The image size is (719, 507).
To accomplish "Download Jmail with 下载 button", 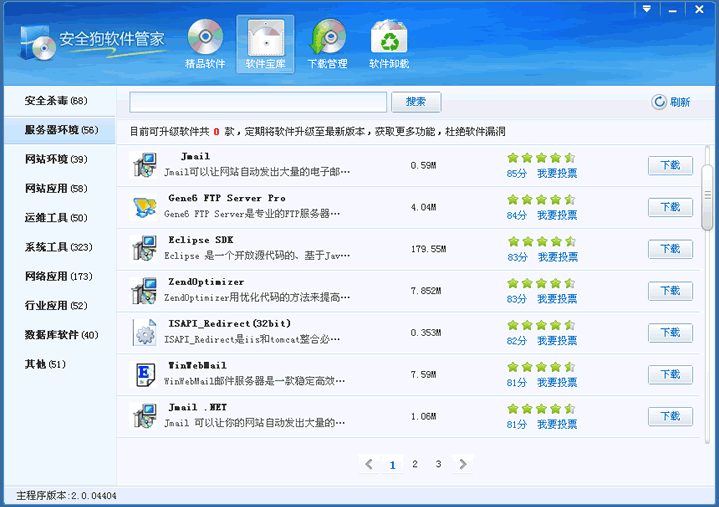I will [x=670, y=165].
